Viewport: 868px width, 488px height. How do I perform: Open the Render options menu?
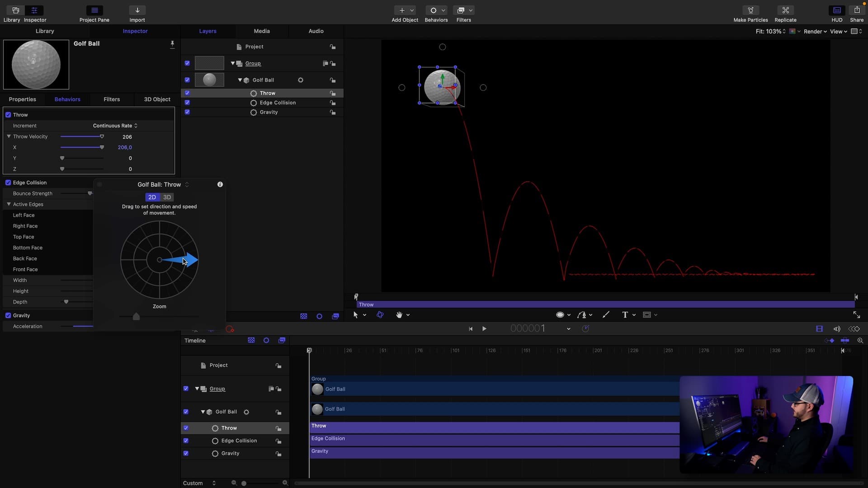point(815,32)
